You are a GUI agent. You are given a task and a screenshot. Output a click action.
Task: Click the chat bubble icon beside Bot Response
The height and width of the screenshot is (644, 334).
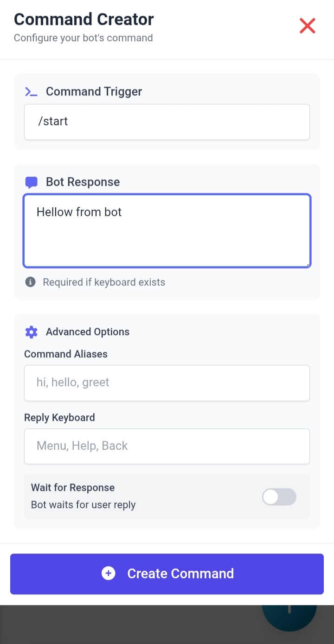[31, 182]
